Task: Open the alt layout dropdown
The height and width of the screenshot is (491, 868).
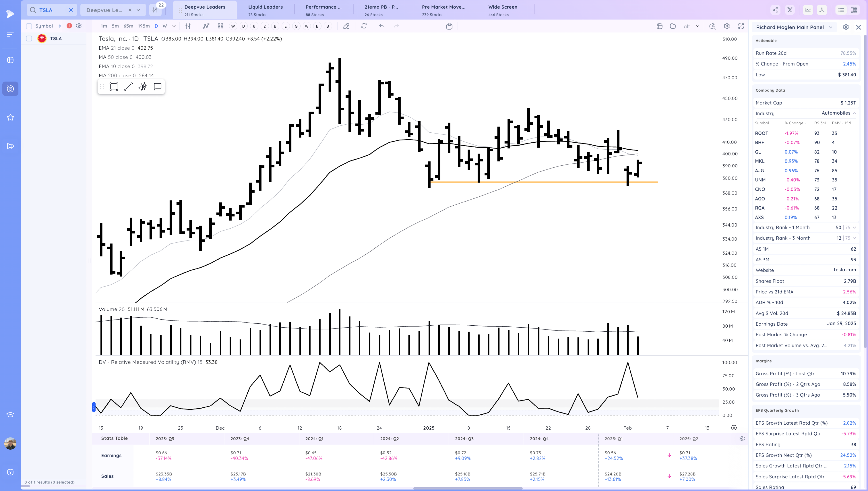Action: (x=697, y=26)
